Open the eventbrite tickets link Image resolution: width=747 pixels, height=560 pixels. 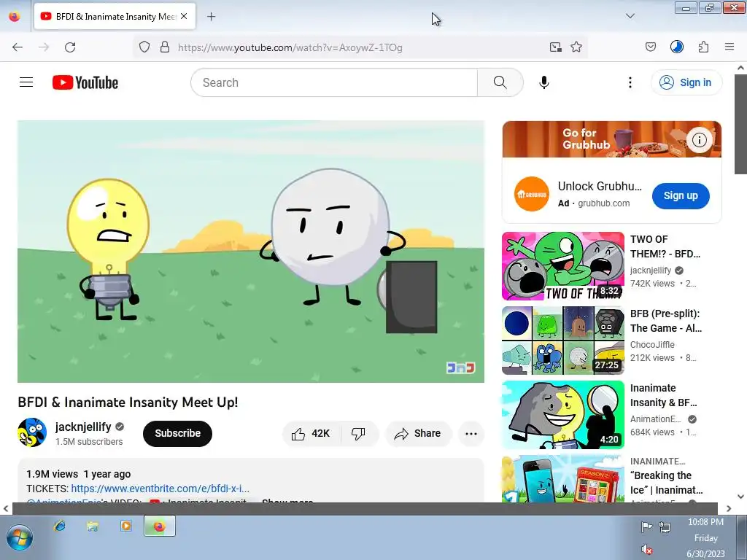point(160,489)
